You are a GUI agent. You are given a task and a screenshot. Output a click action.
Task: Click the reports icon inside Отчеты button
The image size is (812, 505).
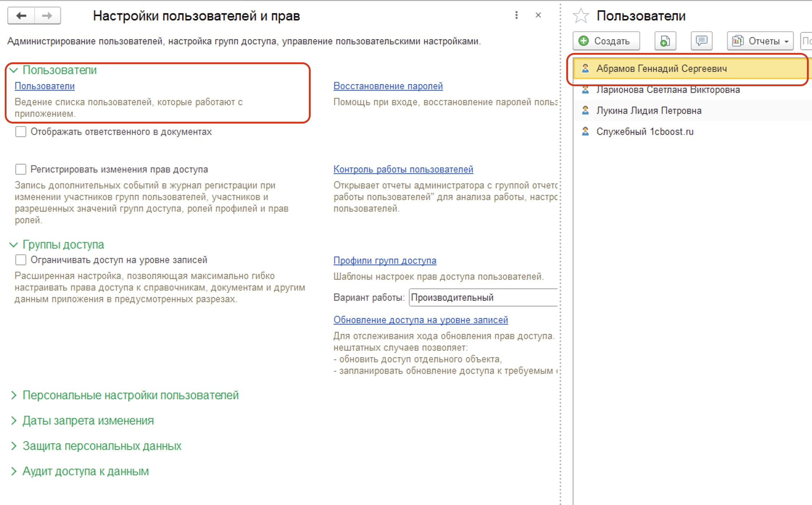point(737,41)
